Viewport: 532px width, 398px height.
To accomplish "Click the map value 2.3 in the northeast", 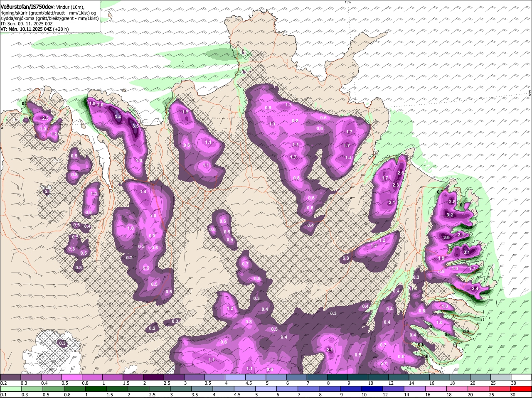I will 396,185.
